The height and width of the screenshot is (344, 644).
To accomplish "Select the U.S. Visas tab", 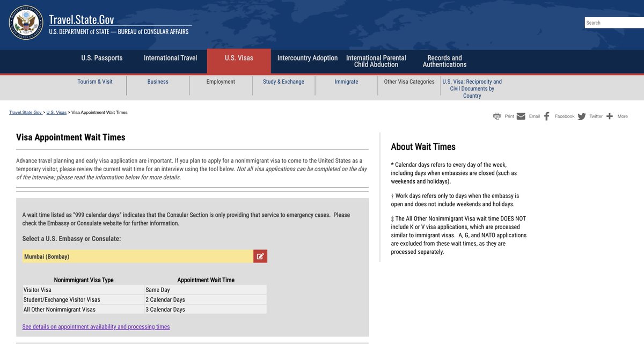I will (x=239, y=61).
